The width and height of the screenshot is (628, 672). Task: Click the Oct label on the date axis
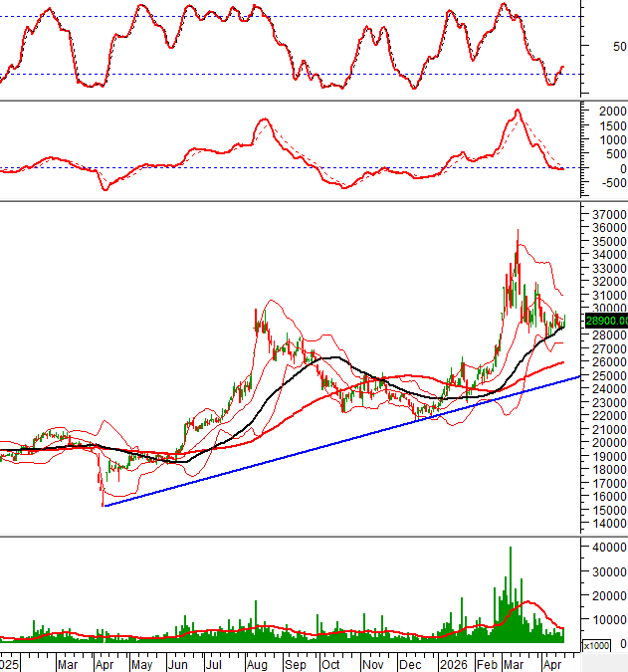330,663
